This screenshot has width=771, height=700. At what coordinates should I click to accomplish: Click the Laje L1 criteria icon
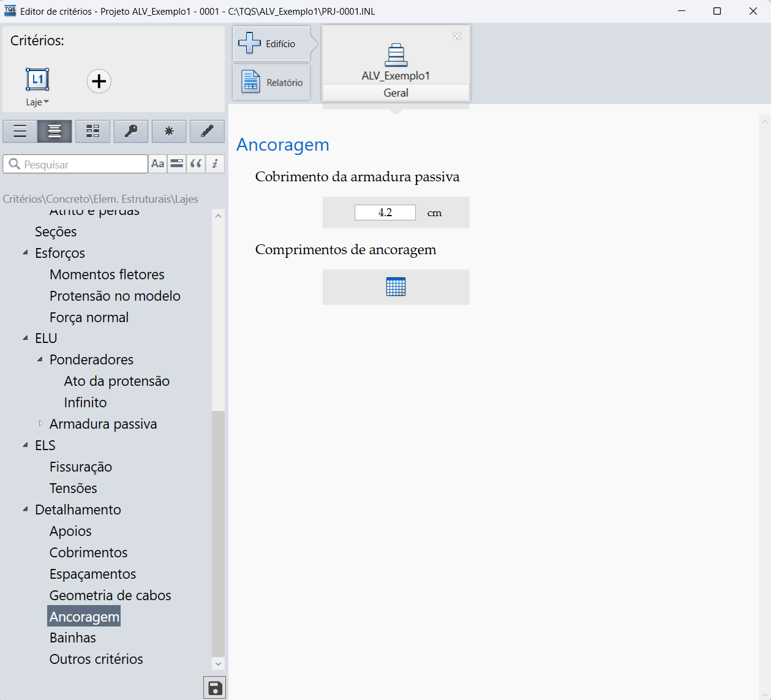point(37,80)
